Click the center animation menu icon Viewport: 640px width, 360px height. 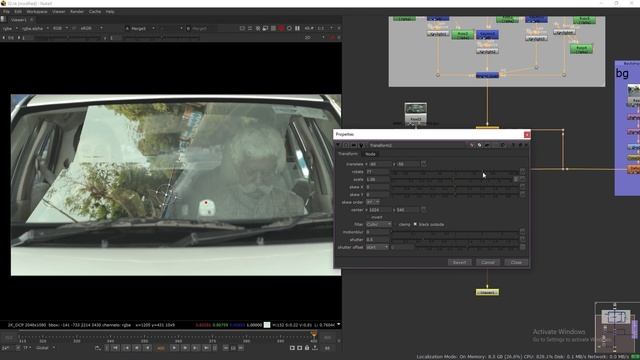coord(424,210)
